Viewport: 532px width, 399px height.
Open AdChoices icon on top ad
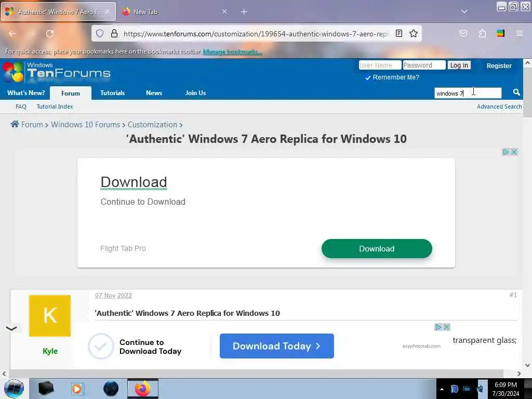tap(506, 152)
